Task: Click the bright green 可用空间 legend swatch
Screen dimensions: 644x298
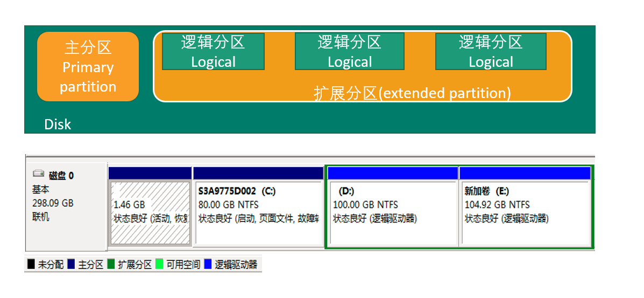Action: [x=159, y=264]
